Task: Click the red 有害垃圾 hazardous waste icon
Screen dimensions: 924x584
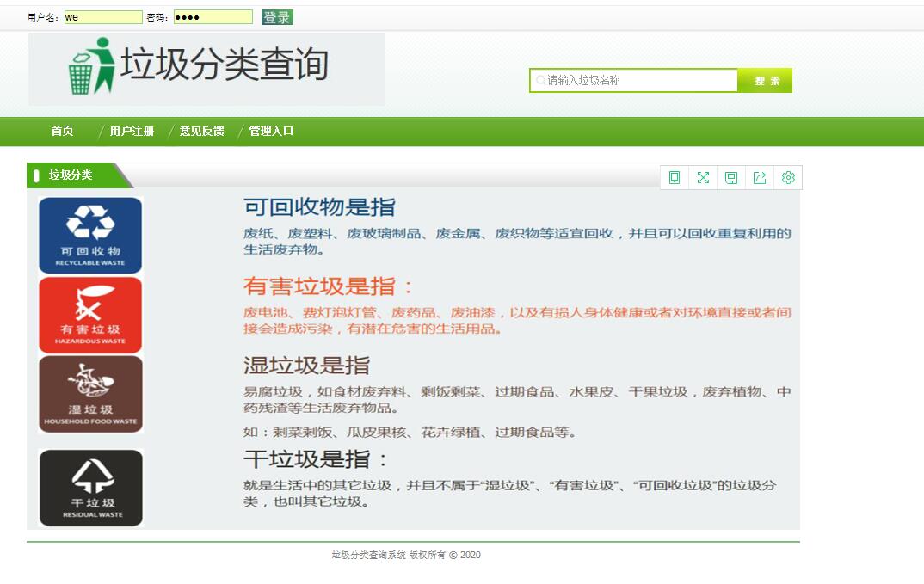Action: click(90, 316)
